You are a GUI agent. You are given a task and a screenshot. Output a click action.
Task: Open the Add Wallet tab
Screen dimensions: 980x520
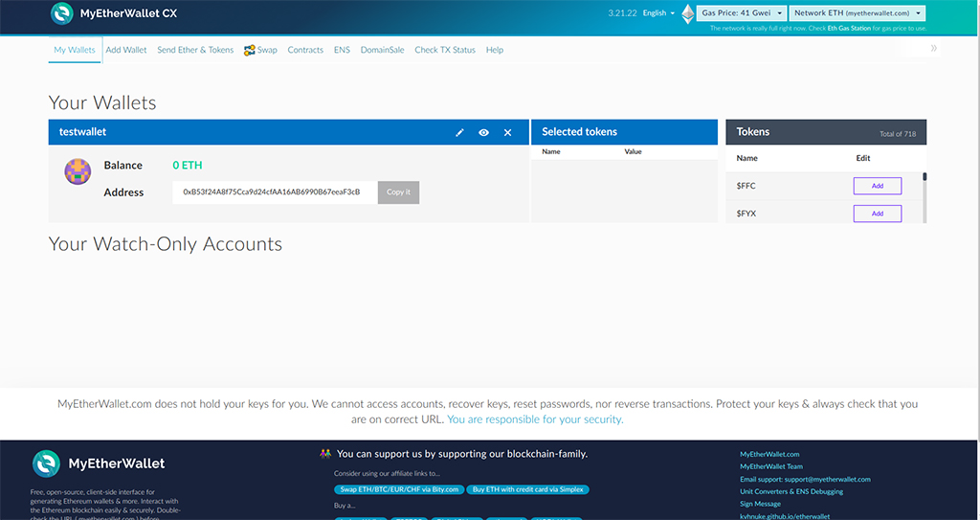126,50
